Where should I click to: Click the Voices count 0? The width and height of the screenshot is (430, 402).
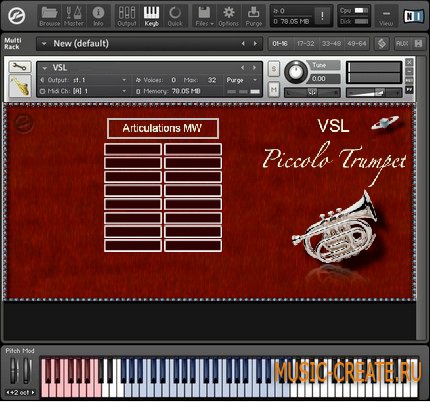pyautogui.click(x=173, y=80)
